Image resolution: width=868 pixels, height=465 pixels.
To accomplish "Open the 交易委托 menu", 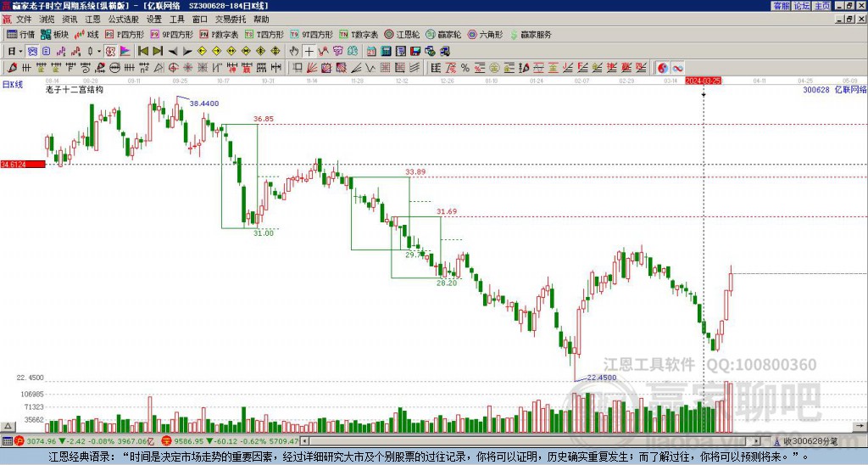I will 231,20.
